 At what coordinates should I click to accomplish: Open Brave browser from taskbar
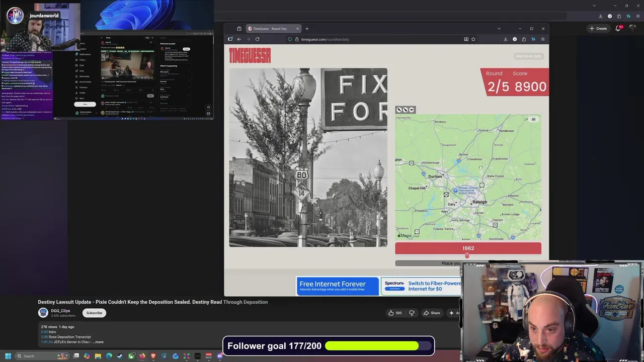tap(153, 356)
